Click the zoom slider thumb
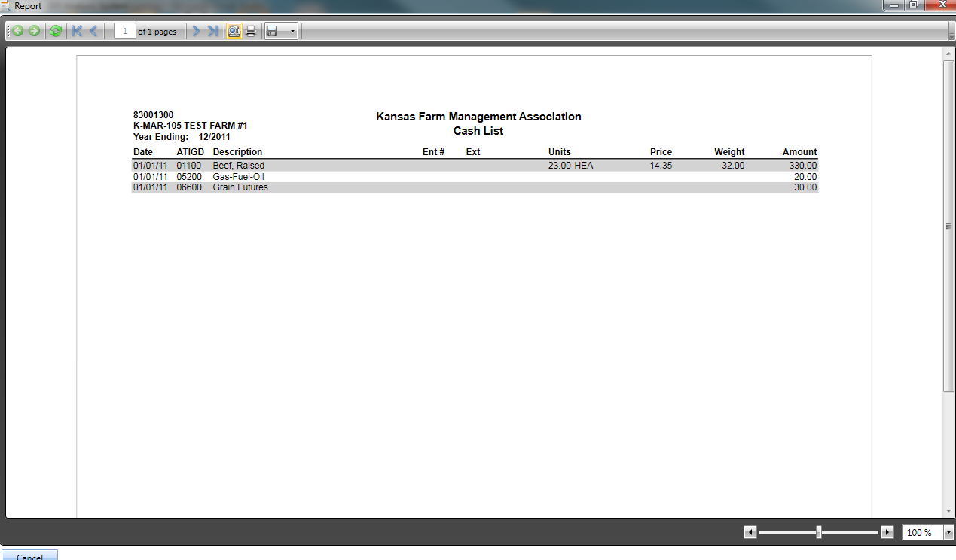 tap(819, 532)
